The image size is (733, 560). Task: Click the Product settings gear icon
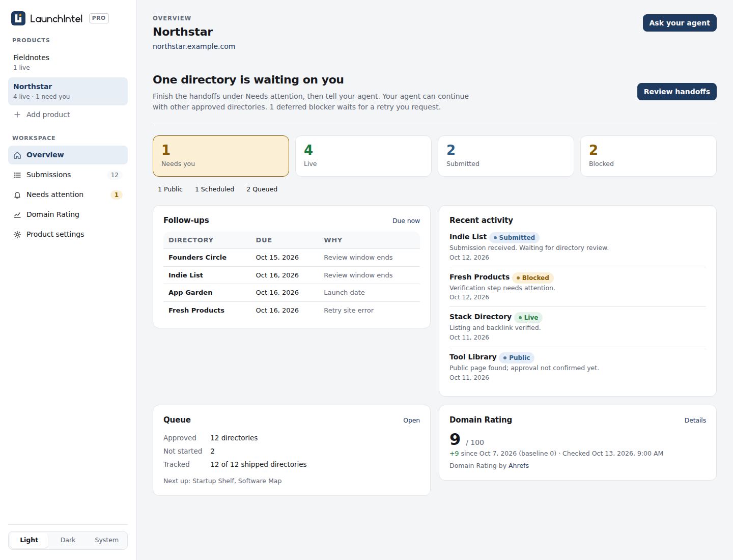coord(17,235)
